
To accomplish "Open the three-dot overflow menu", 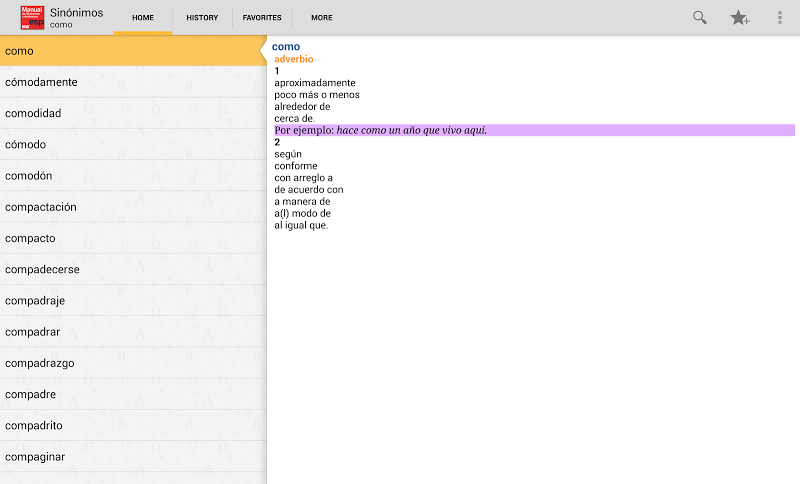I will (780, 17).
